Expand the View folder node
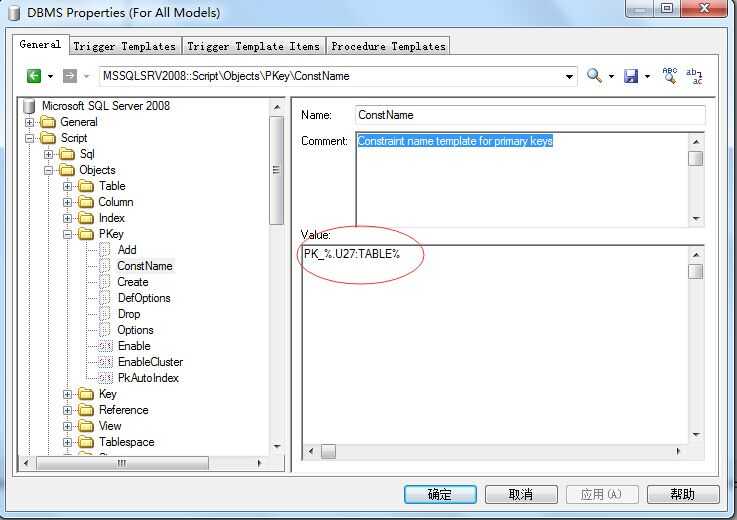Image resolution: width=737 pixels, height=520 pixels. [67, 426]
